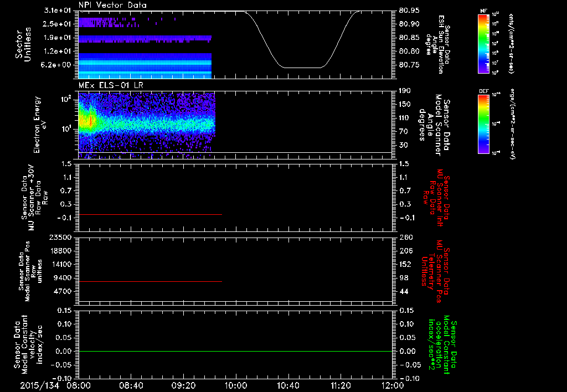This screenshot has width=567, height=392.
Task: Select the red "MU Scanner Init Raw Data" label
Action: 436,197
